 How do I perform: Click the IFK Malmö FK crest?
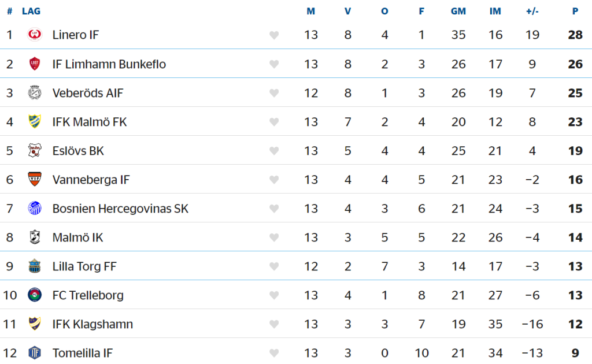(35, 121)
